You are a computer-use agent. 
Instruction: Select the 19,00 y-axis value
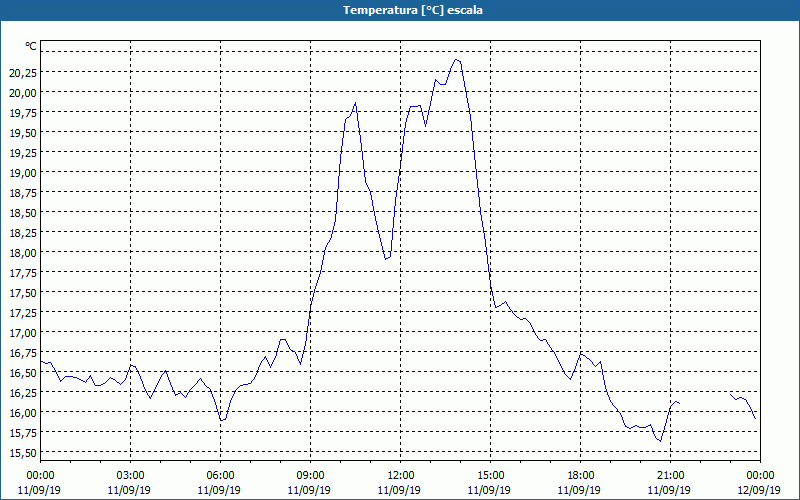[x=23, y=172]
